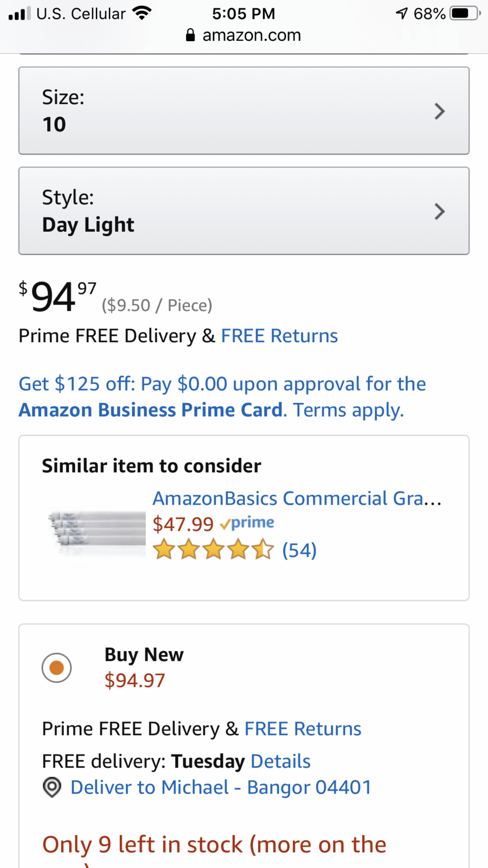This screenshot has width=488, height=868.
Task: Tap the location pin icon near Deliver to
Action: (x=52, y=787)
